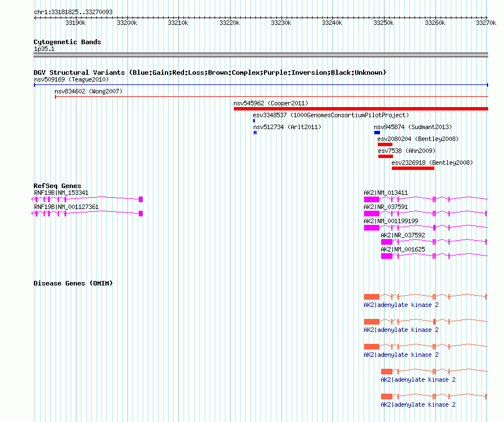The width and height of the screenshot is (504, 422).
Task: Click the red bar under esv2326918
Action: tap(413, 168)
